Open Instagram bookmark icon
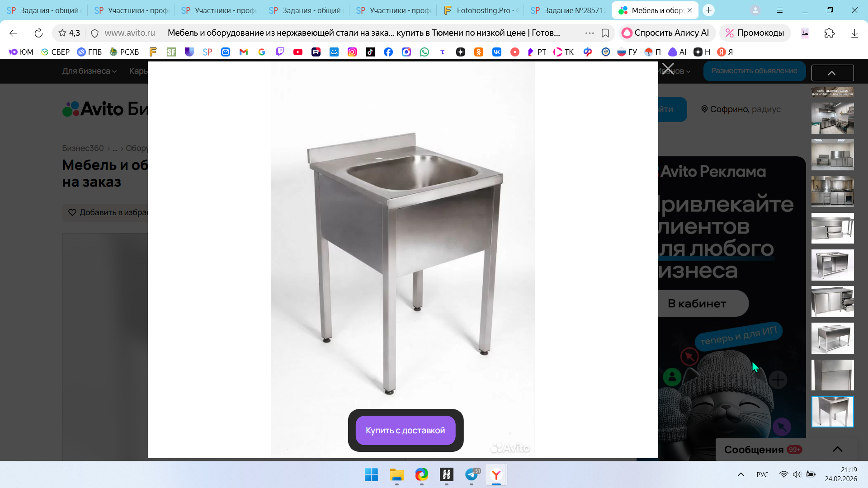This screenshot has width=868, height=488. pos(352,52)
